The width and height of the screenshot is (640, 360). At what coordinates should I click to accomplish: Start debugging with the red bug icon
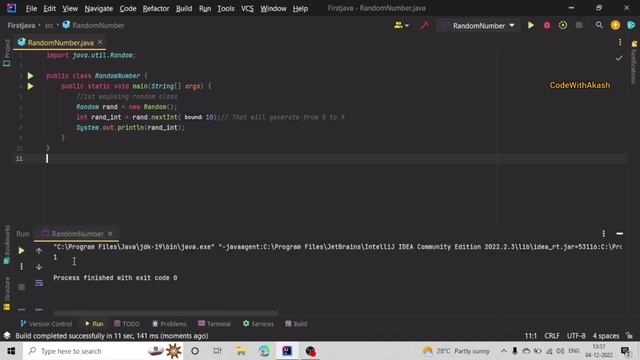point(547,25)
